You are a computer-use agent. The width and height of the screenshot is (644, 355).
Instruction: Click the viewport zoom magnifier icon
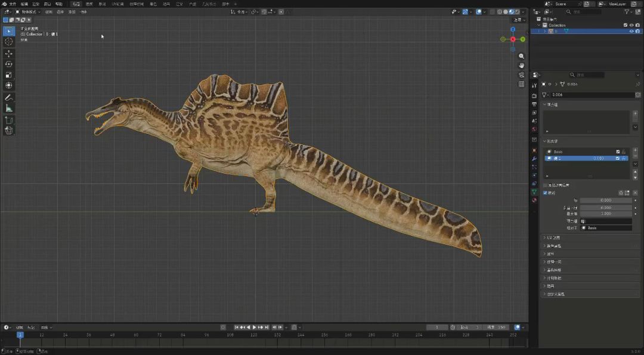[521, 56]
